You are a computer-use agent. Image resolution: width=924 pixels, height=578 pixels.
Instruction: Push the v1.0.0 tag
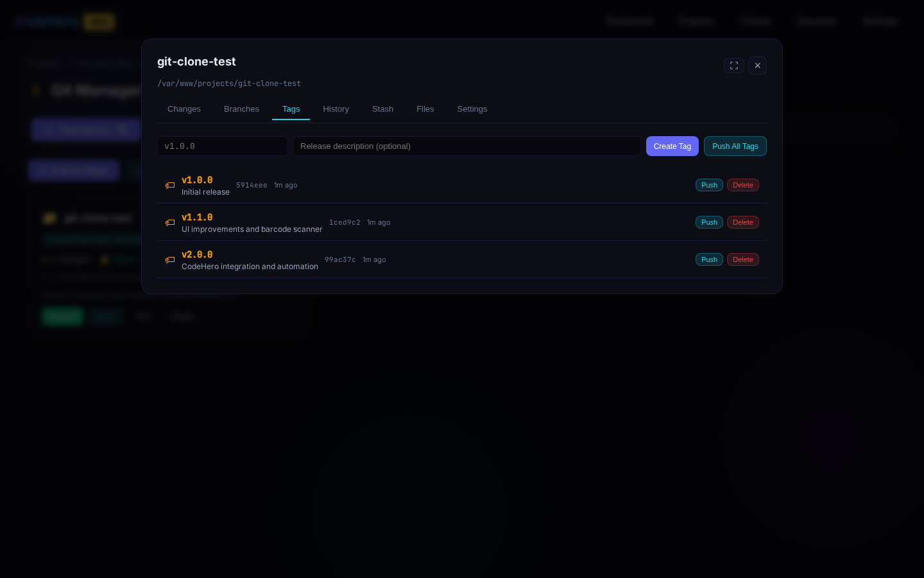pos(709,185)
